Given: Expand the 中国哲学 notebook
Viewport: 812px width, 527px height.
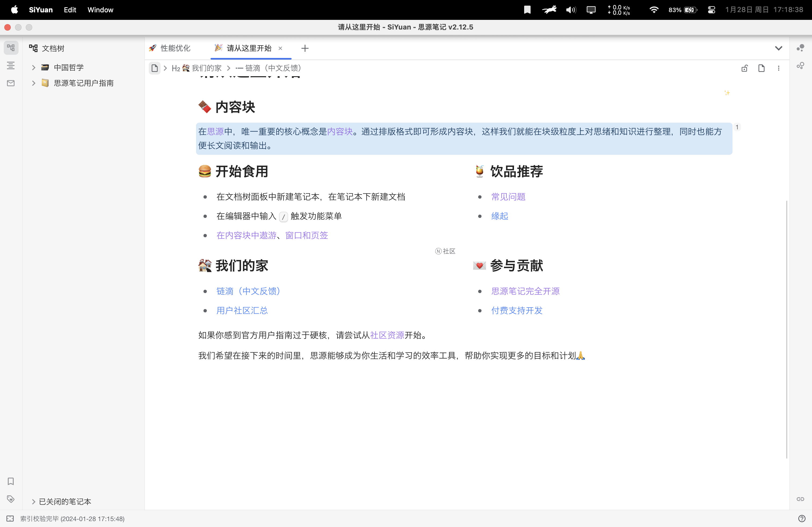Looking at the screenshot, I should (33, 67).
